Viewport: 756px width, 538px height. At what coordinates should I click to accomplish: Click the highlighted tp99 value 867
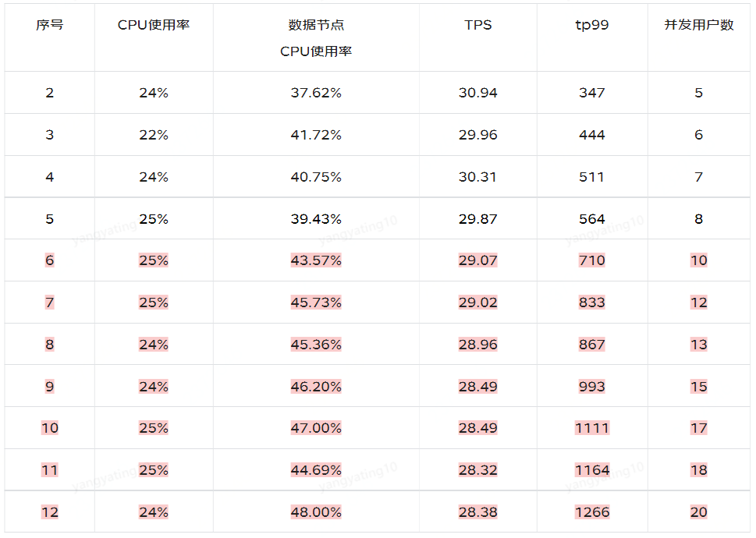pyautogui.click(x=591, y=345)
